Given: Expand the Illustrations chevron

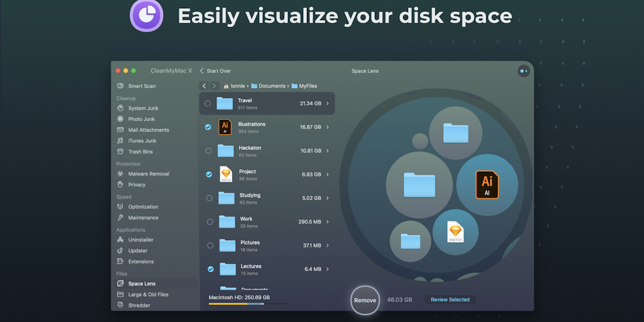Looking at the screenshot, I should (327, 127).
